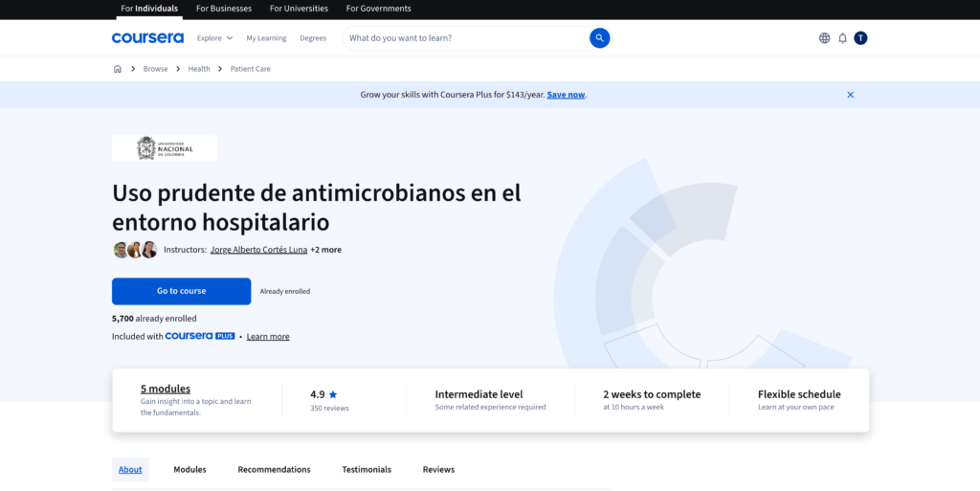The width and height of the screenshot is (980, 491).
Task: Click the Save now link
Action: point(566,95)
